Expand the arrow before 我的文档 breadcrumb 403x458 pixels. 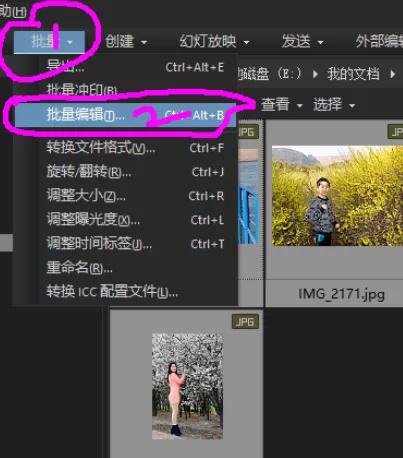[x=315, y=74]
